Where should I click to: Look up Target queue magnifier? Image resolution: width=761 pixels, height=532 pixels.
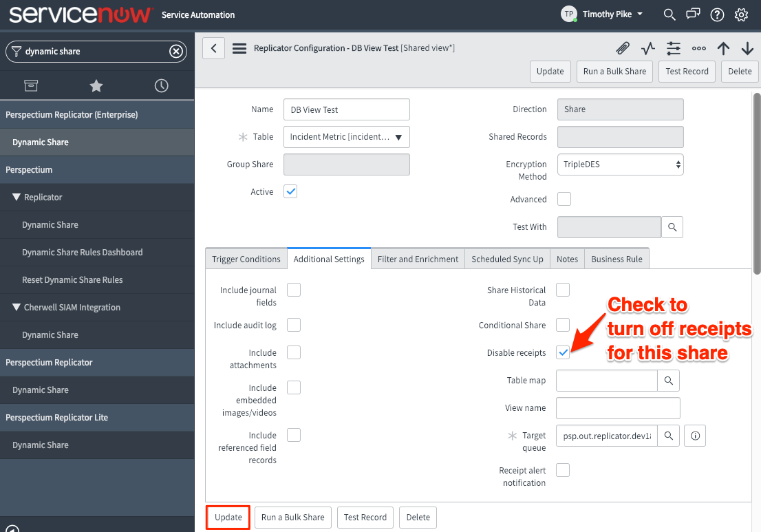click(x=668, y=436)
